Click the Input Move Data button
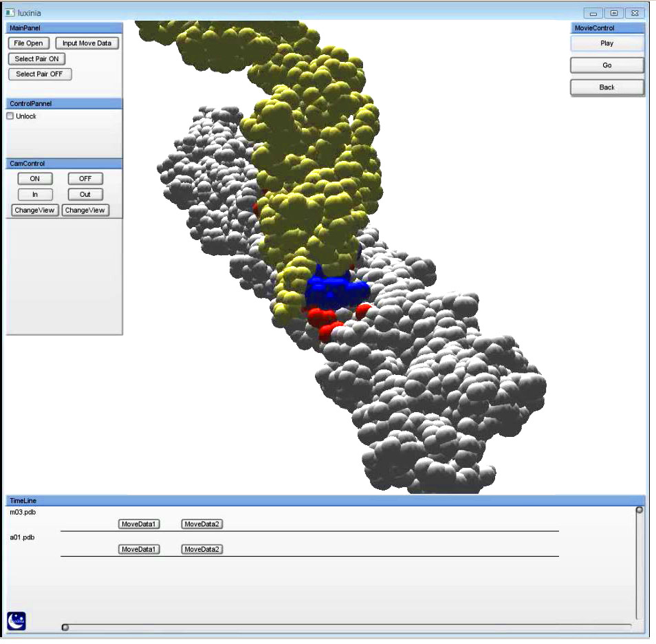The height and width of the screenshot is (644, 656). click(x=87, y=43)
